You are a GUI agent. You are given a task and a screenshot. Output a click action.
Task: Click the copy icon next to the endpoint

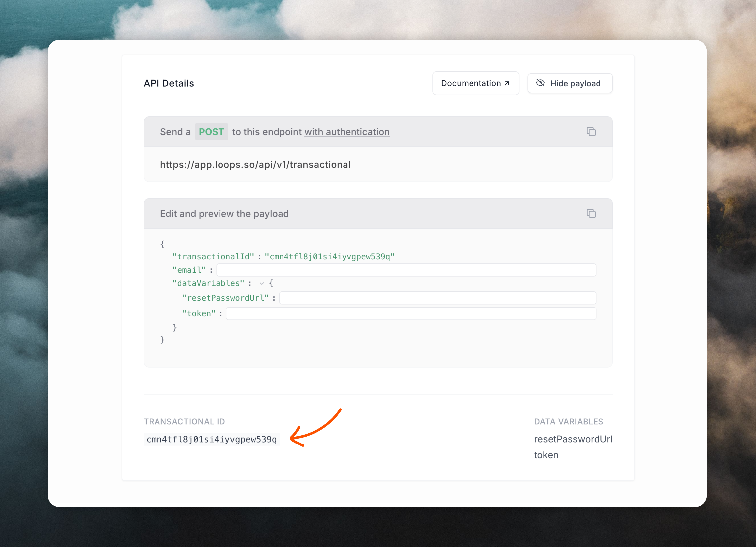click(x=591, y=132)
